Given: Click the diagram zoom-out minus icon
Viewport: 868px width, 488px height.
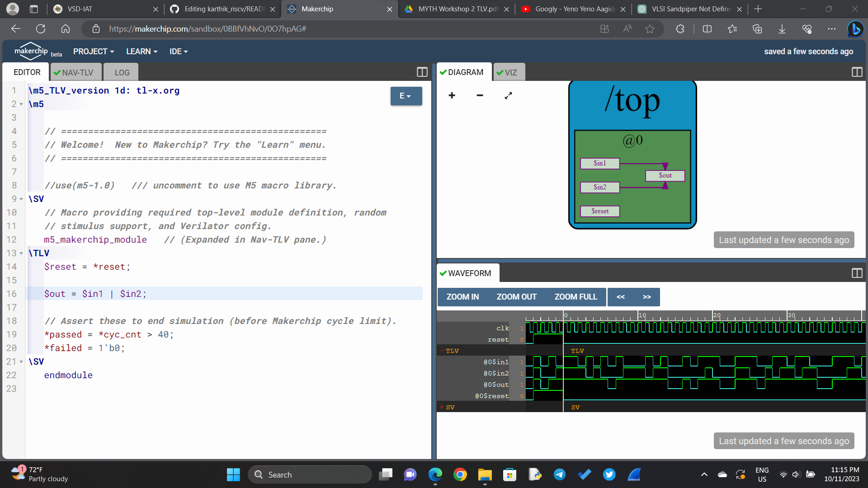Looking at the screenshot, I should [x=480, y=95].
